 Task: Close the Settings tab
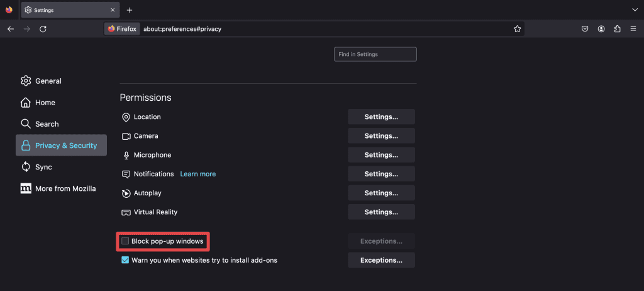click(113, 10)
